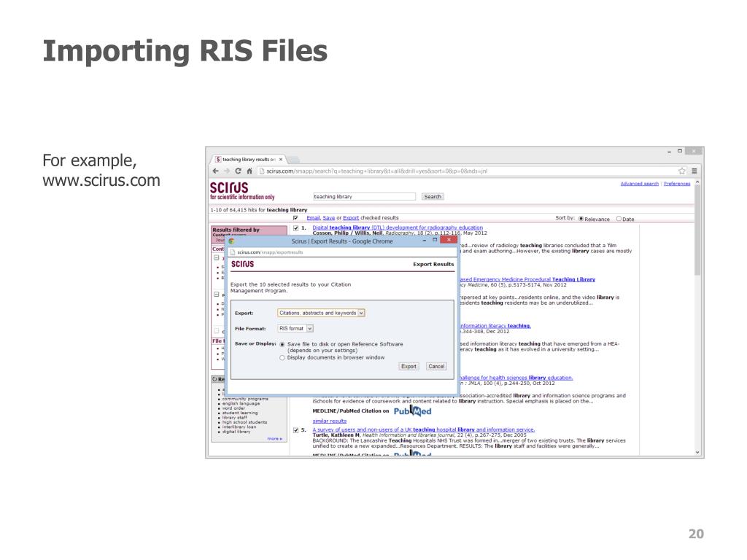Click 'high school students' refine term
747x560 pixels.
tap(244, 422)
